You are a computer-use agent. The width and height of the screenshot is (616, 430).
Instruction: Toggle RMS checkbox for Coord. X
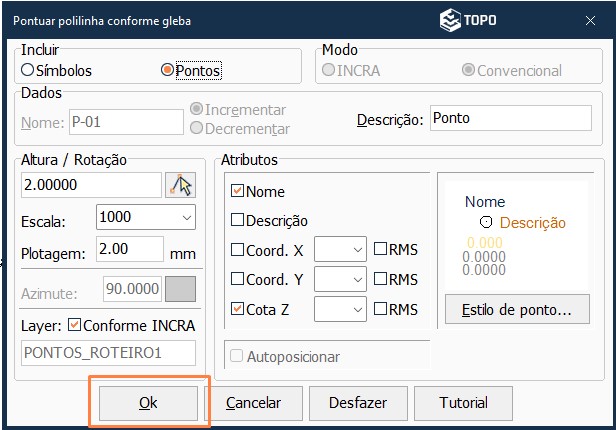pos(380,249)
